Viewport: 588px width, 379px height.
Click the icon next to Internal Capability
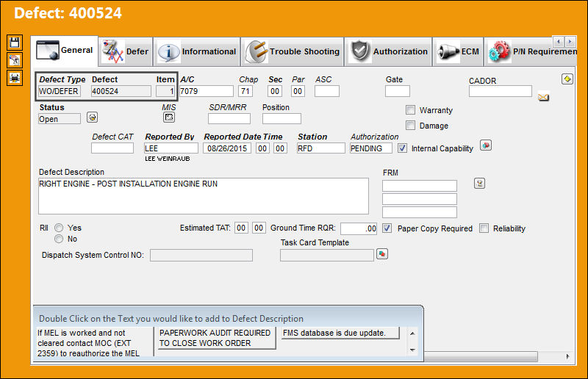point(486,145)
